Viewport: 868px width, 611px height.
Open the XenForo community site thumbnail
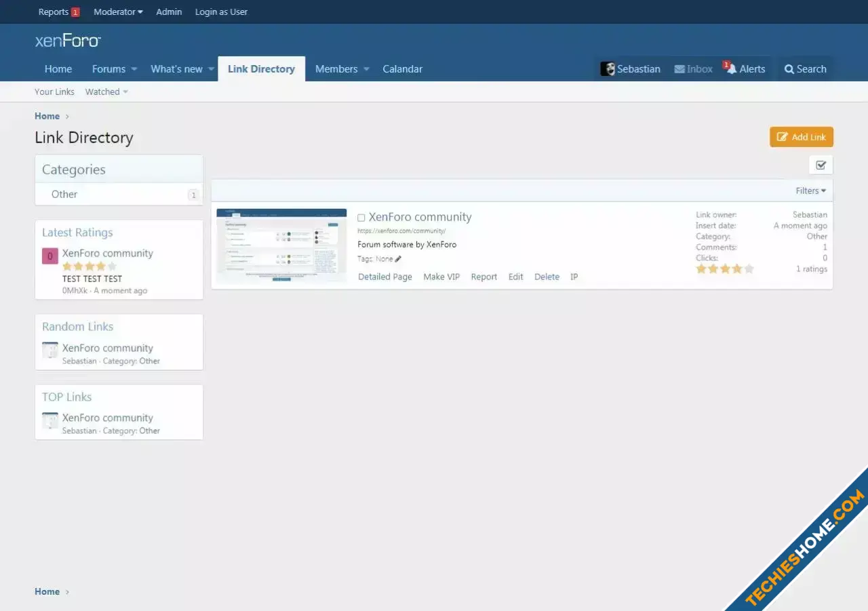coord(281,245)
